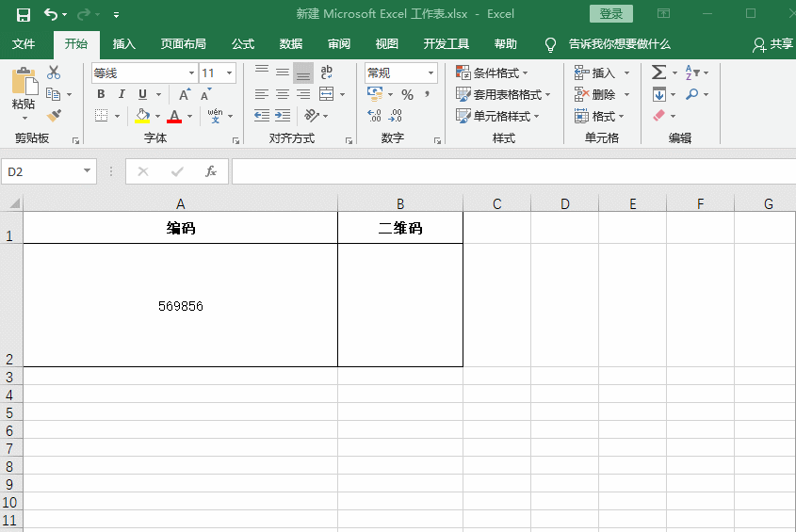Apply cell borders icon
The width and height of the screenshot is (796, 532).
(102, 116)
